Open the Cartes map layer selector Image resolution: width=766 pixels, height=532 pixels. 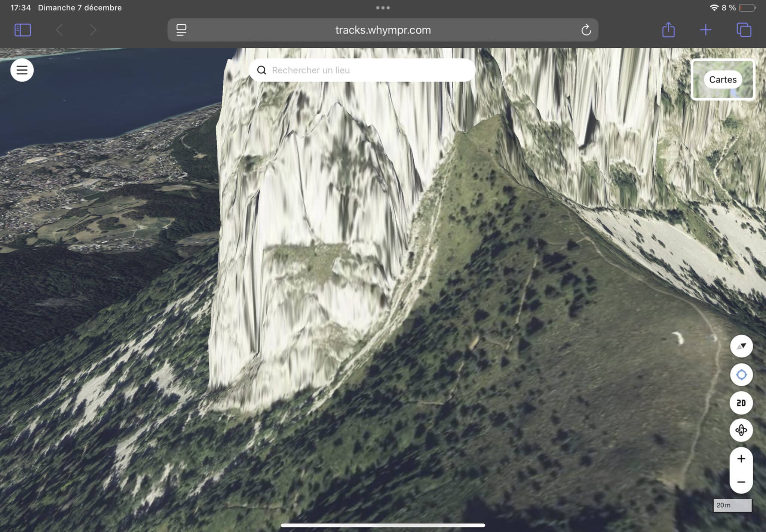coord(723,80)
